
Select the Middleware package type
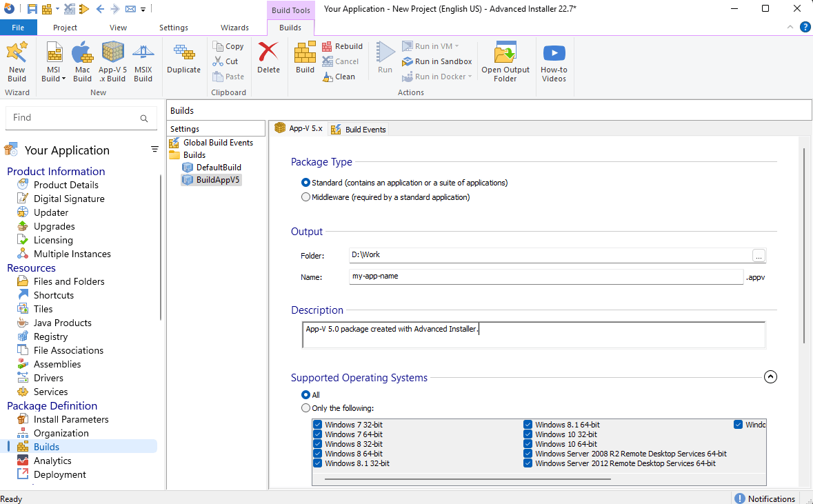click(x=305, y=196)
